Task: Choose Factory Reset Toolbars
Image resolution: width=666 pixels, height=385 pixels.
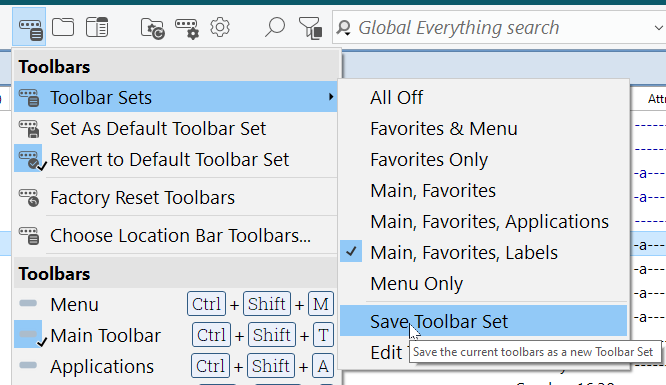Action: click(x=175, y=198)
